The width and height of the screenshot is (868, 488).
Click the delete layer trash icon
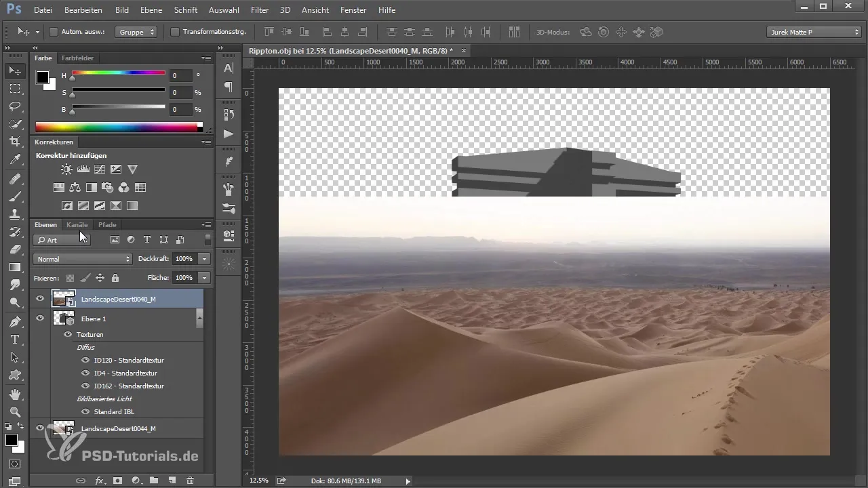[190, 481]
